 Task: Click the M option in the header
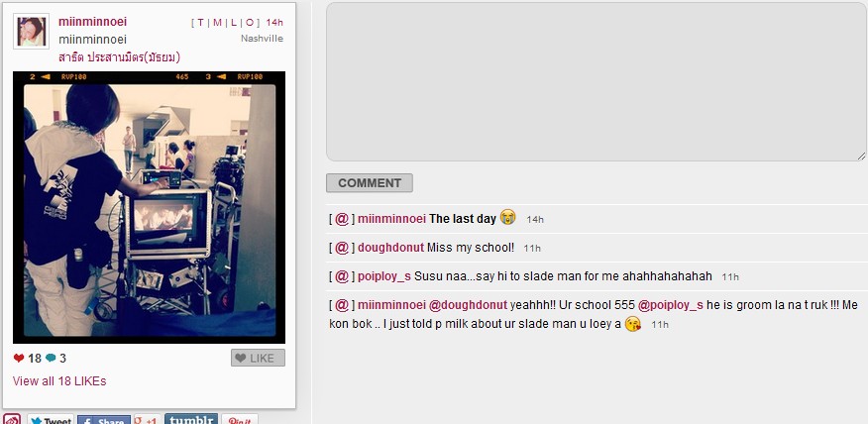pos(217,23)
